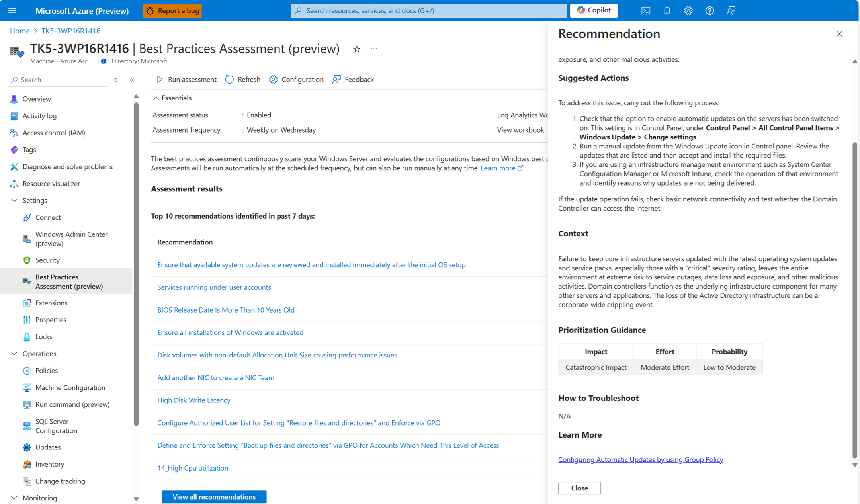This screenshot has height=504, width=860.
Task: Open the top bar feedback icon
Action: tap(731, 11)
